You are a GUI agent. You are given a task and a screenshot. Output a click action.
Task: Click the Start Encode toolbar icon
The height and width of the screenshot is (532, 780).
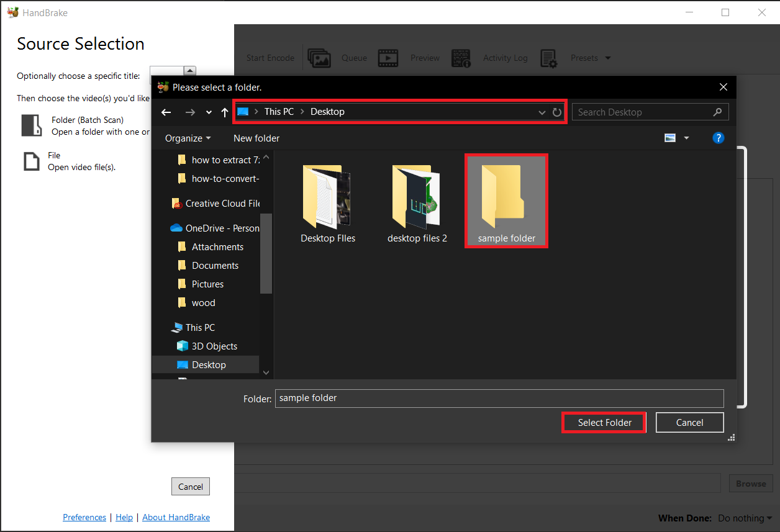270,58
